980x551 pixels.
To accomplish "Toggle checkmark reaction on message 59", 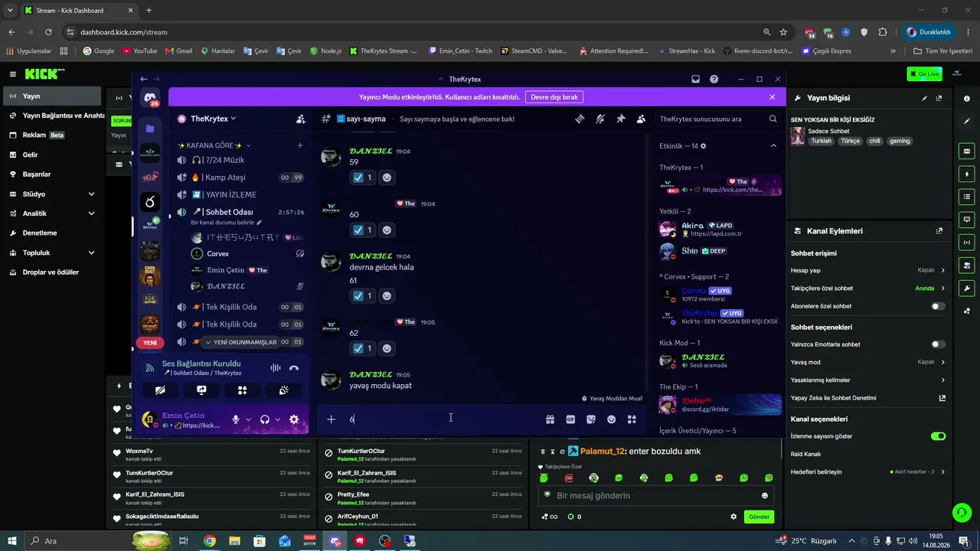I will click(362, 178).
